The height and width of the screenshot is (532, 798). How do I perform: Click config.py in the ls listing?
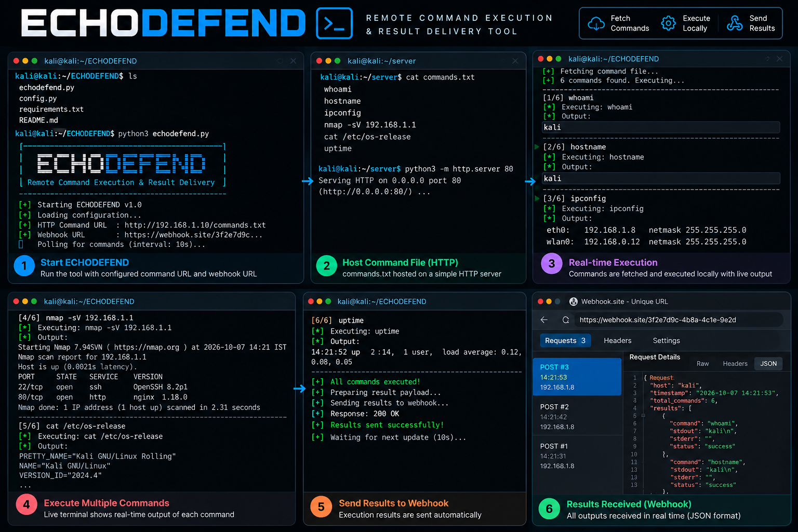[38, 99]
